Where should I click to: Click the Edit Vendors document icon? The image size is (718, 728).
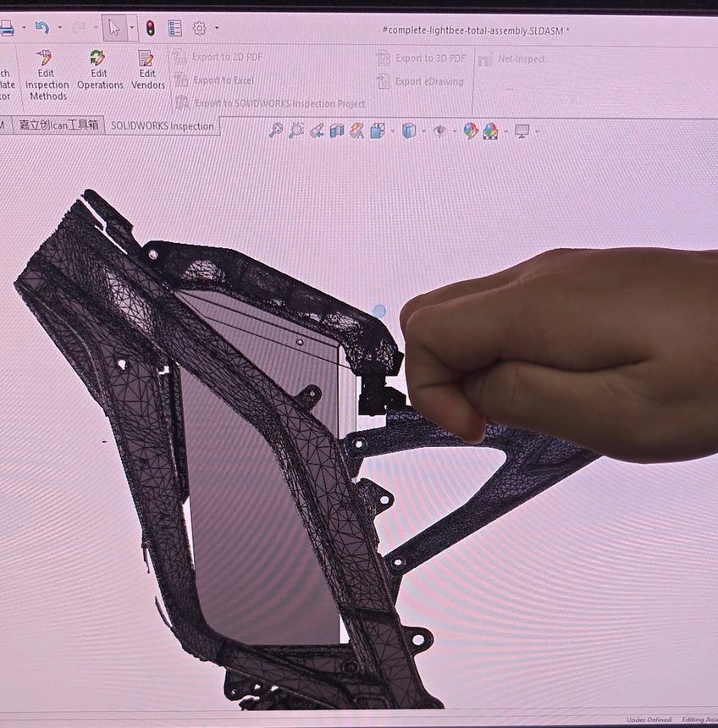(x=146, y=58)
